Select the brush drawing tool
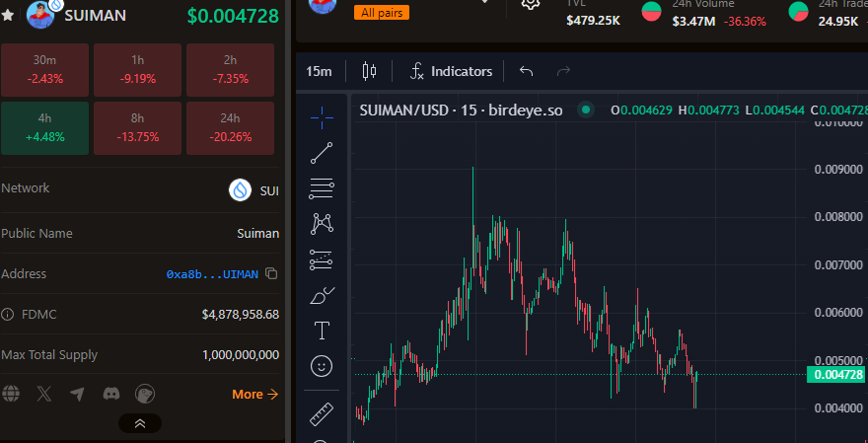Viewport: 868px width, 443px height. tap(322, 296)
